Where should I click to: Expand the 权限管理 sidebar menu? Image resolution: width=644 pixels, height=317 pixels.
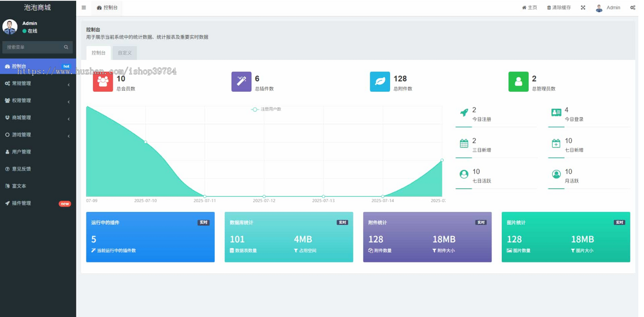tap(38, 101)
